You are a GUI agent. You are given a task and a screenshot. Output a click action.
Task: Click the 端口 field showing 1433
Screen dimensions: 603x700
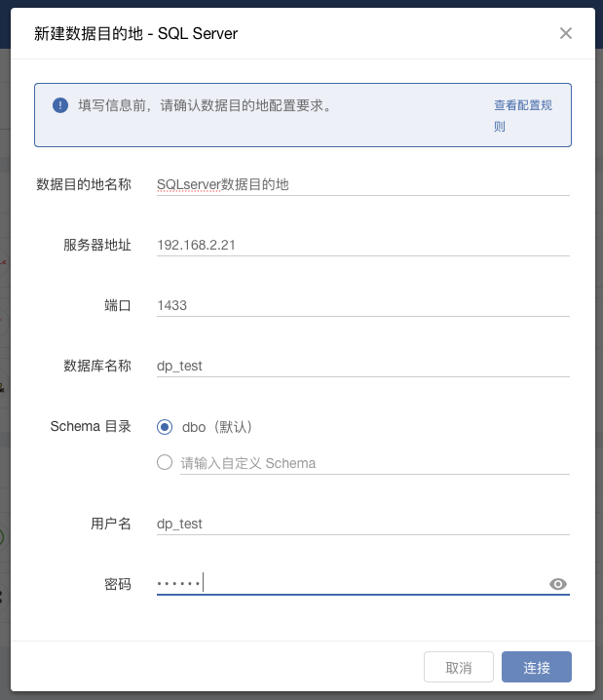coord(362,305)
